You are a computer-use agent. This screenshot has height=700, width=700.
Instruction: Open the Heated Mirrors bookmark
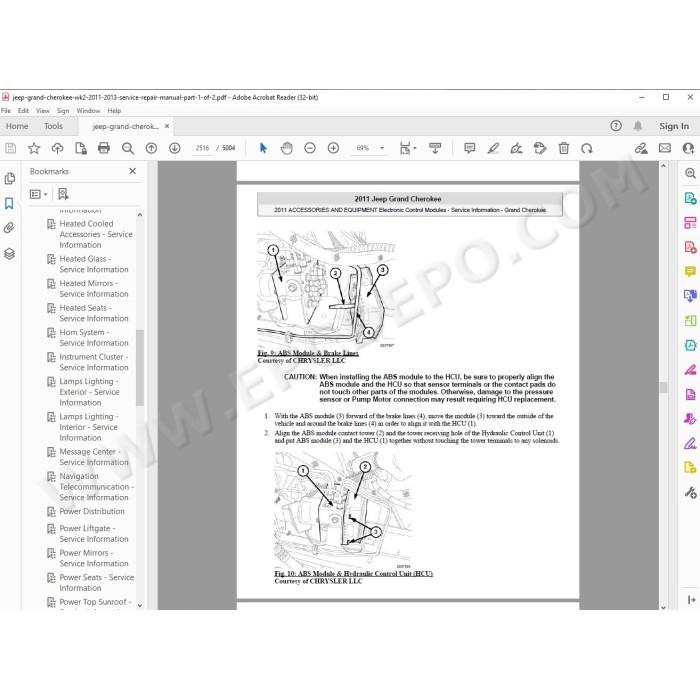coord(93,288)
